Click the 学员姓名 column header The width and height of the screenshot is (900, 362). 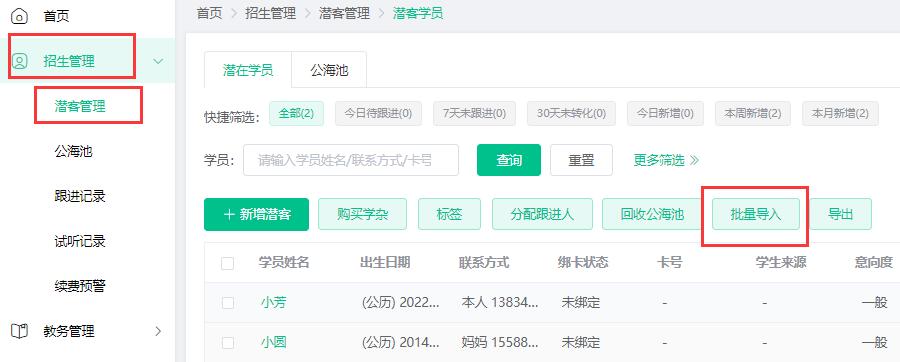pos(284,263)
